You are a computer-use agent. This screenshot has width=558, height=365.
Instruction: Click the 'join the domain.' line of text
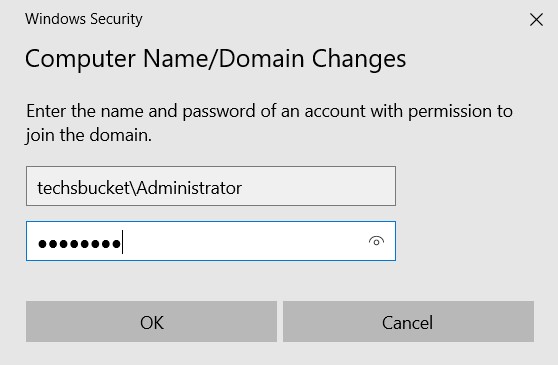89,136
